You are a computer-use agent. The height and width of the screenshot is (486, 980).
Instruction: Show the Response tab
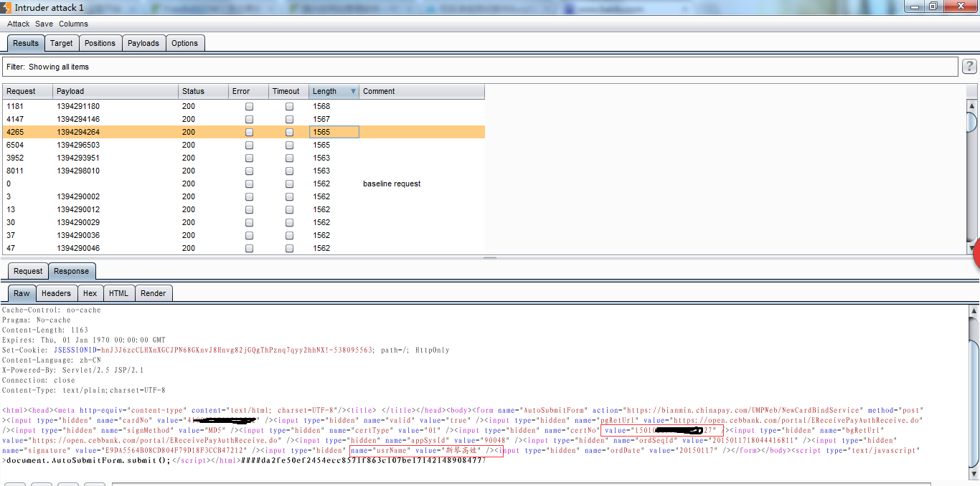click(72, 271)
